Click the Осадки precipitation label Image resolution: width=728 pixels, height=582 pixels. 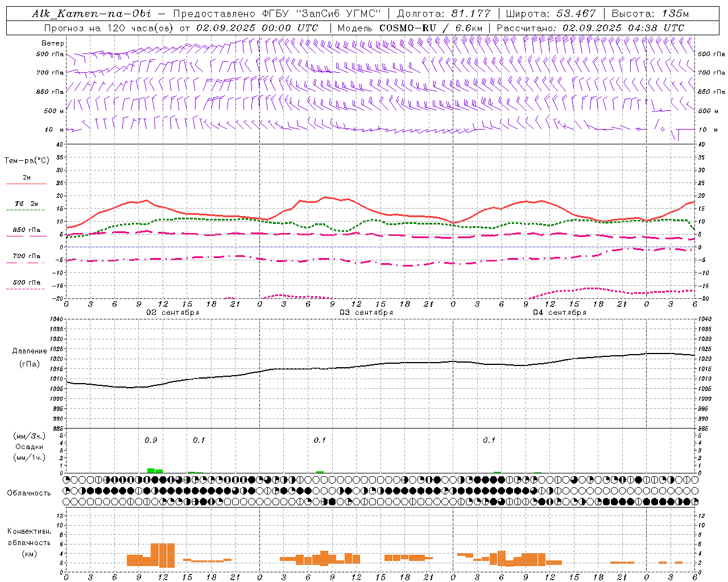click(x=30, y=447)
